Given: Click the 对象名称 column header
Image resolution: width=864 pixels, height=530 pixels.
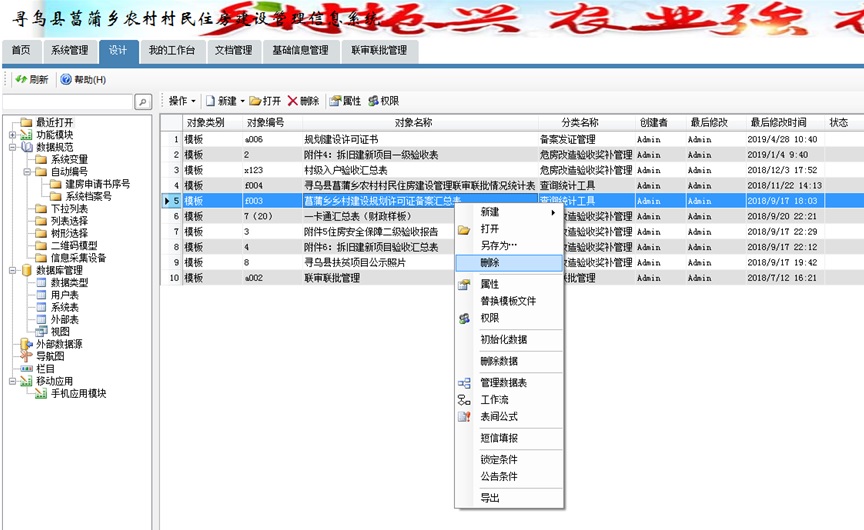Looking at the screenshot, I should click(x=413, y=122).
